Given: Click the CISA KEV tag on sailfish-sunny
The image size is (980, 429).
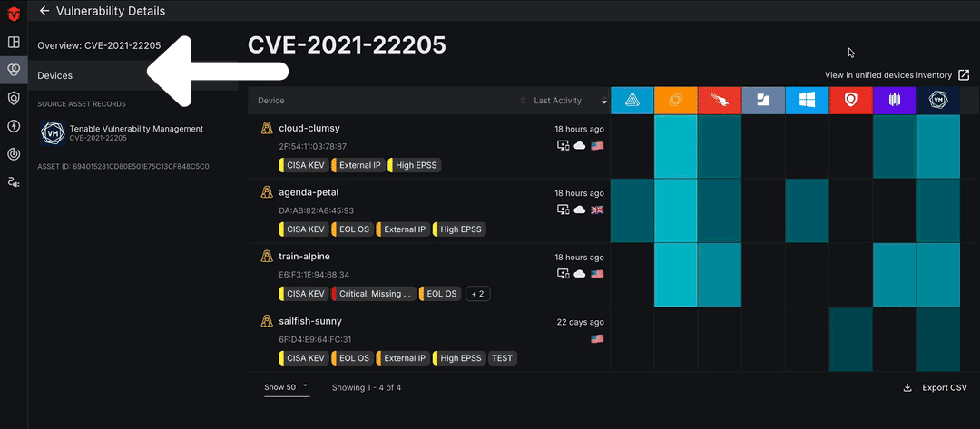Looking at the screenshot, I should [x=305, y=358].
